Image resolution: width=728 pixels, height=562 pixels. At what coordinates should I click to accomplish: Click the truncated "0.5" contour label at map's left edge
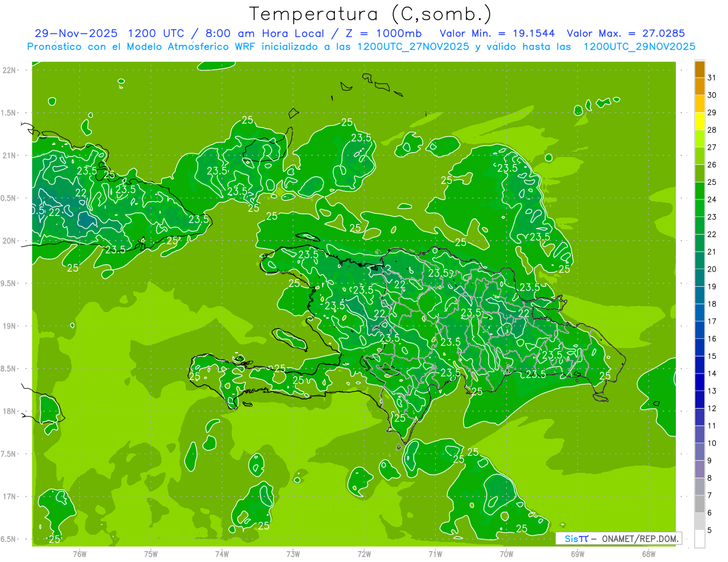38,210
